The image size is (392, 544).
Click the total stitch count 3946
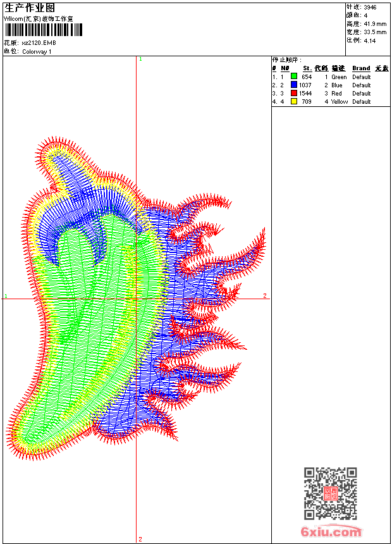tap(370, 7)
